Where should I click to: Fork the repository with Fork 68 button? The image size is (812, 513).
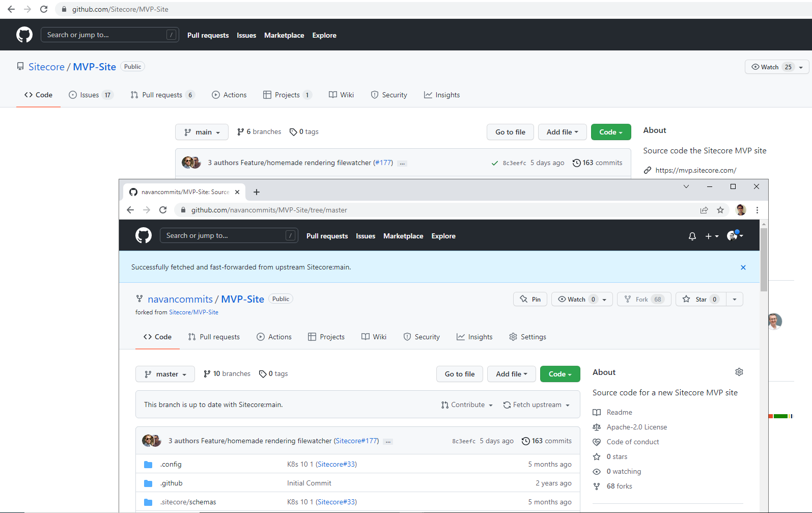coord(644,299)
